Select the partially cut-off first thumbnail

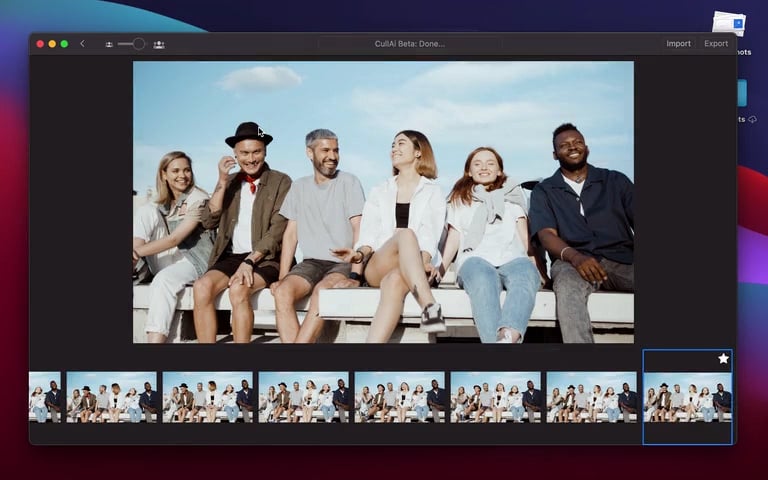44,398
